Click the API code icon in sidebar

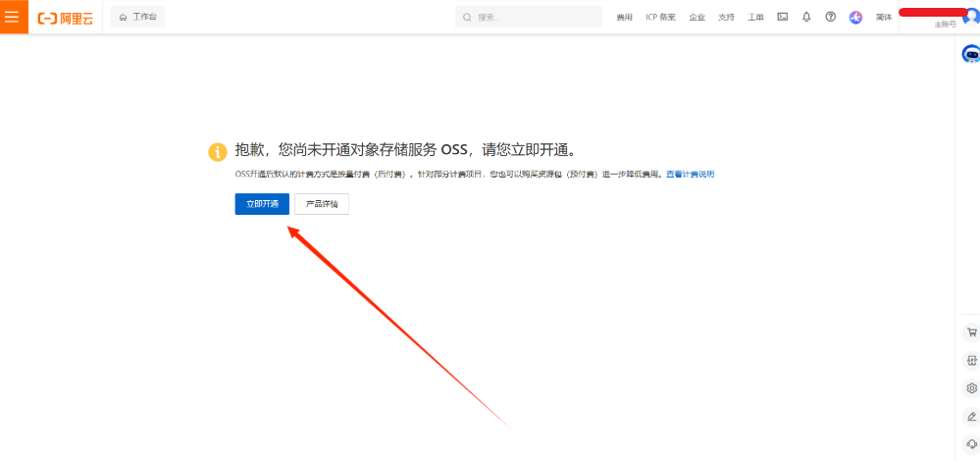971,360
